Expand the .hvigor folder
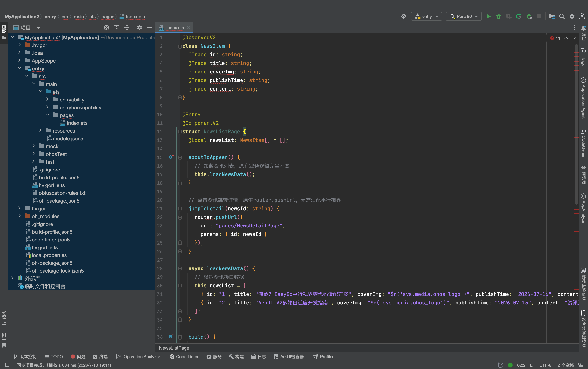 tap(19, 45)
